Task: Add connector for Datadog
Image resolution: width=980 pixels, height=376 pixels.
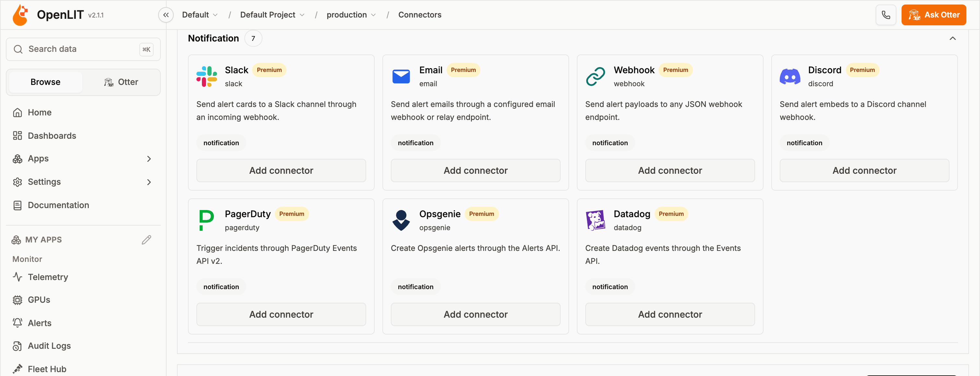Action: (670, 314)
